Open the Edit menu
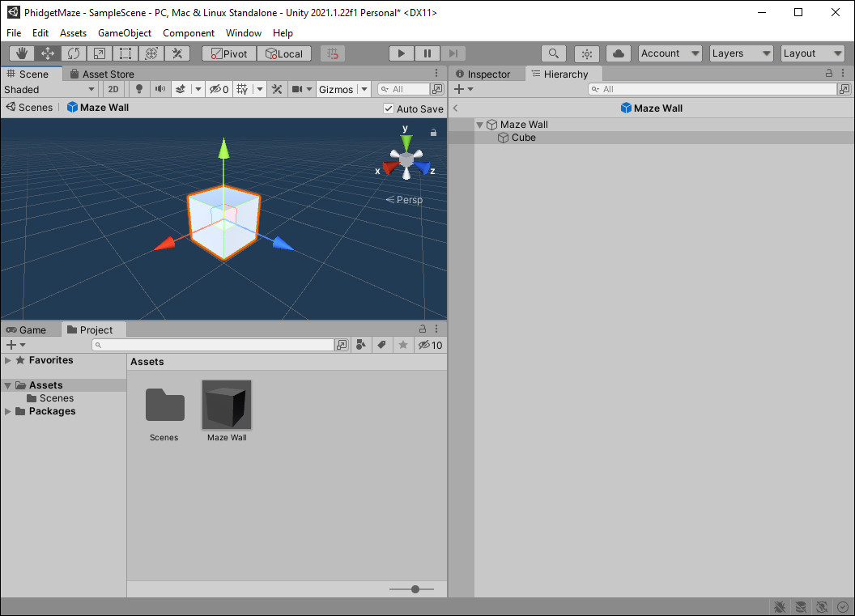Viewport: 855px width, 616px height. tap(40, 32)
